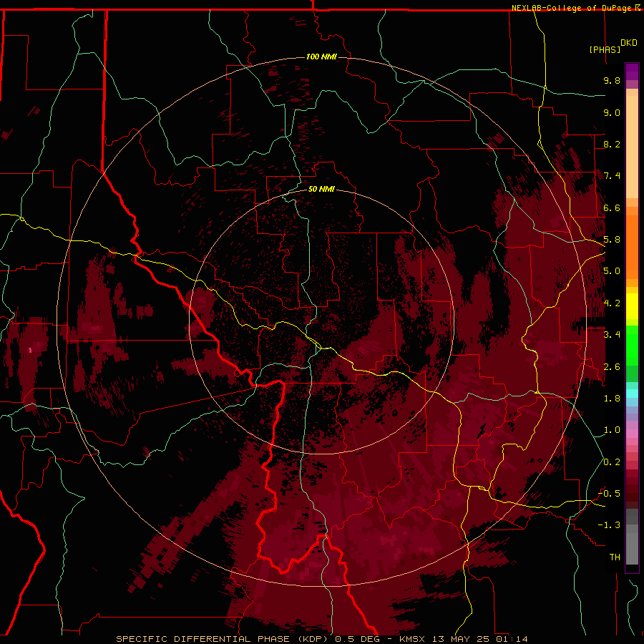This screenshot has width=644, height=644.
Task: Click the 0.2 scale value
Action: click(612, 462)
